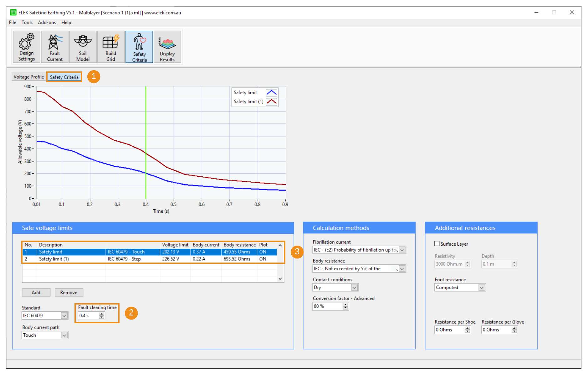Open the Tools menu
The width and height of the screenshot is (588, 375).
(x=27, y=22)
